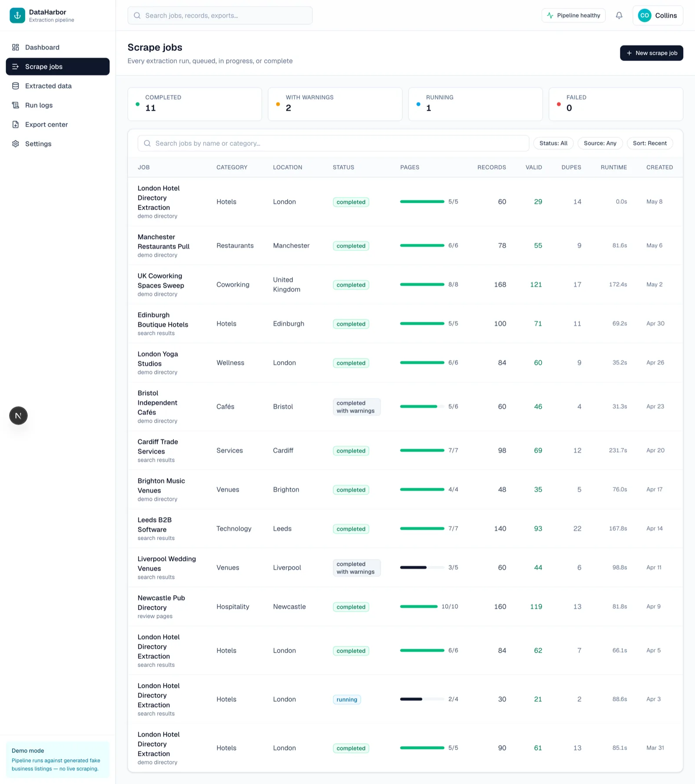Screen dimensions: 695x784
Task: Click the CATEGORY column header
Action: [x=232, y=167]
